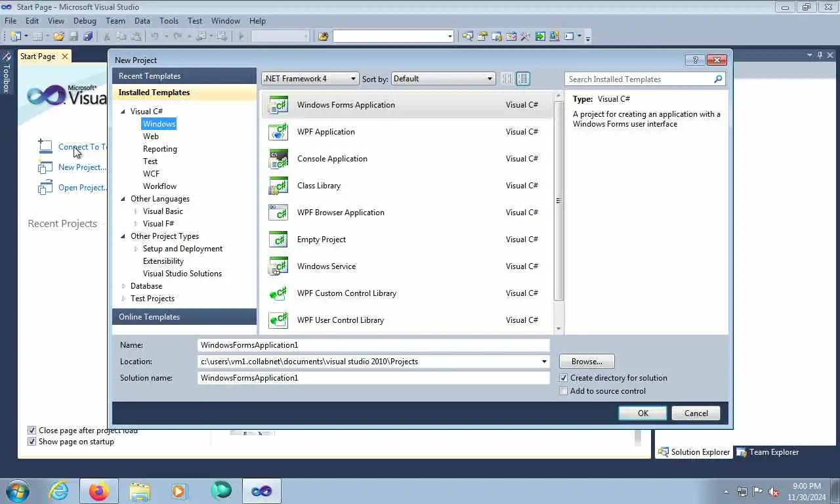The height and width of the screenshot is (504, 840).
Task: Open the Tools menu
Action: 169,21
